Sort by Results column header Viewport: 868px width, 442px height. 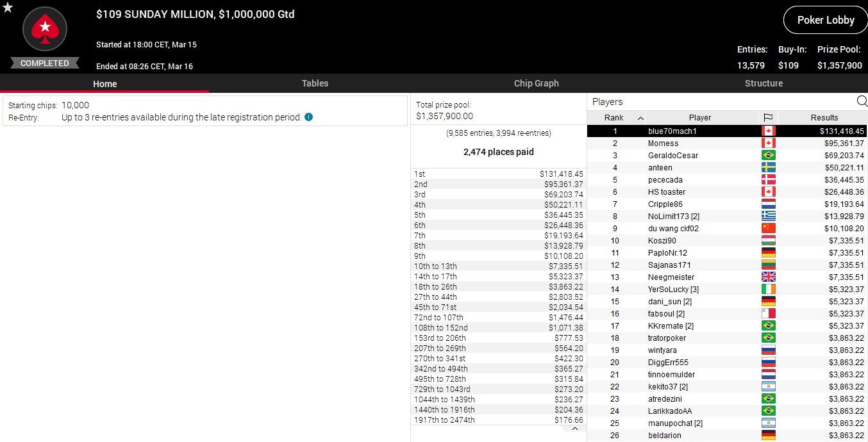(824, 118)
